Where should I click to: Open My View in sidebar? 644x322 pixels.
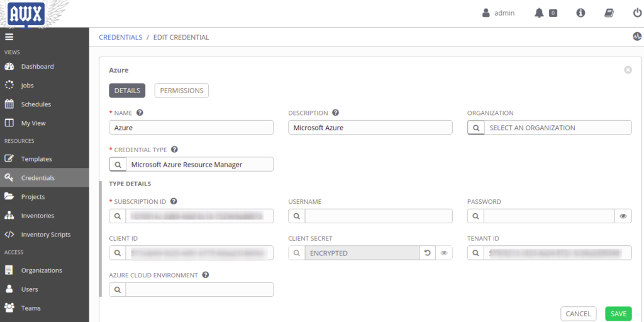click(x=45, y=123)
